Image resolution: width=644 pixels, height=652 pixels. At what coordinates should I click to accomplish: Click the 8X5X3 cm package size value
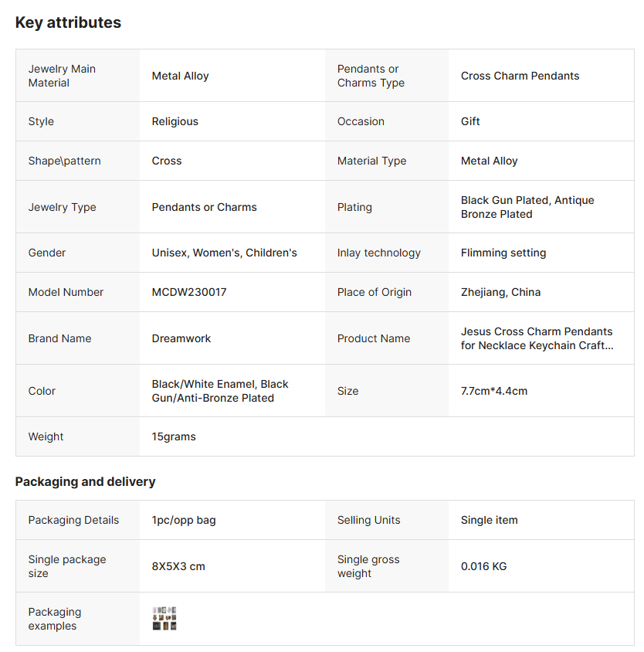pyautogui.click(x=178, y=566)
